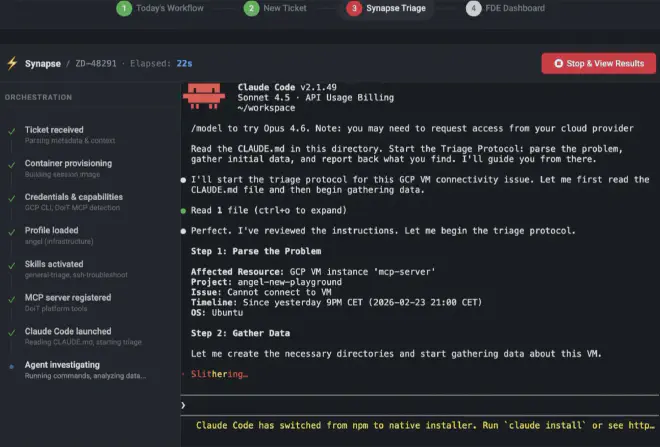The image size is (660, 447).
Task: Click the Claude Code v2.1.49 title
Action: 287,87
